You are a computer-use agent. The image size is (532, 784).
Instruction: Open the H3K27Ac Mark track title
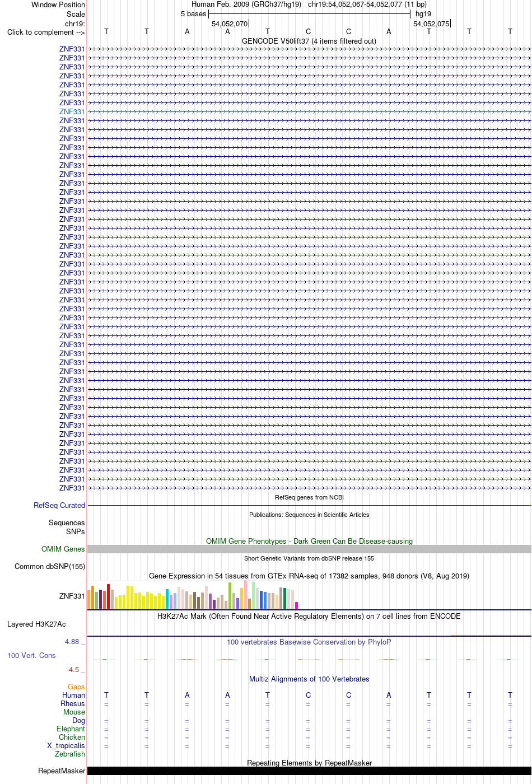[309, 616]
